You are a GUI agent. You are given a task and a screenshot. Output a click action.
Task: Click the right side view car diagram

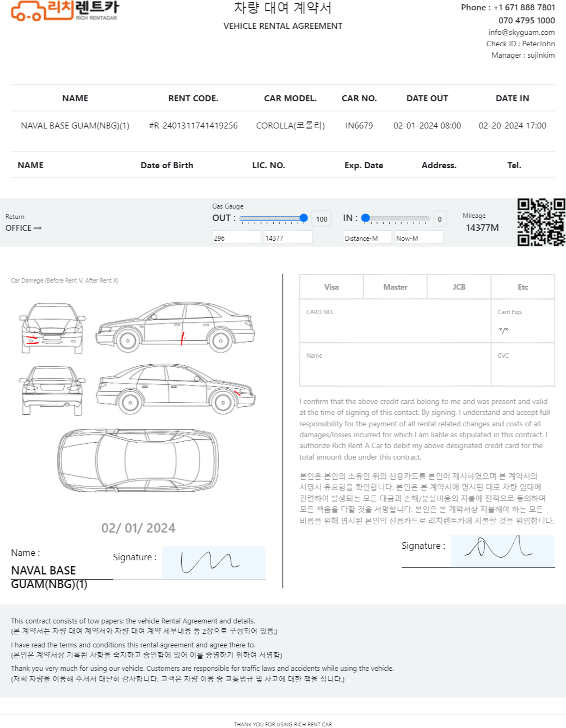(x=175, y=326)
